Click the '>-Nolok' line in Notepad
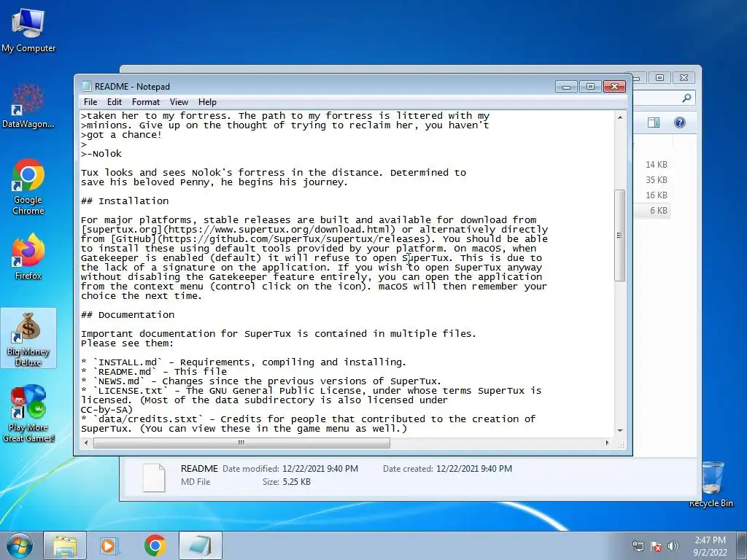This screenshot has height=560, width=747. 101,153
